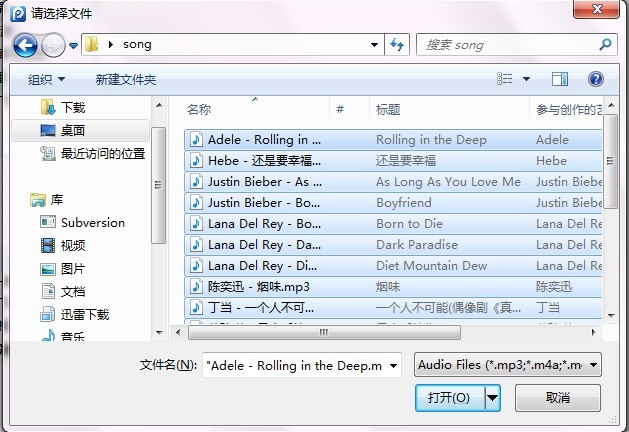This screenshot has height=432, width=629.
Task: Click navigation pane scroll down arrow
Action: tap(159, 333)
